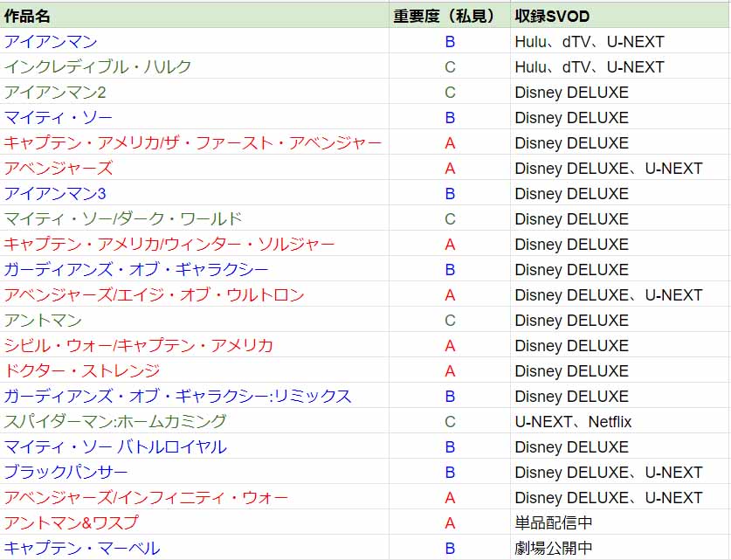Click SVOD cell in アベンジャーズ/エイジ・オブ・ウルトロン row

click(620, 294)
